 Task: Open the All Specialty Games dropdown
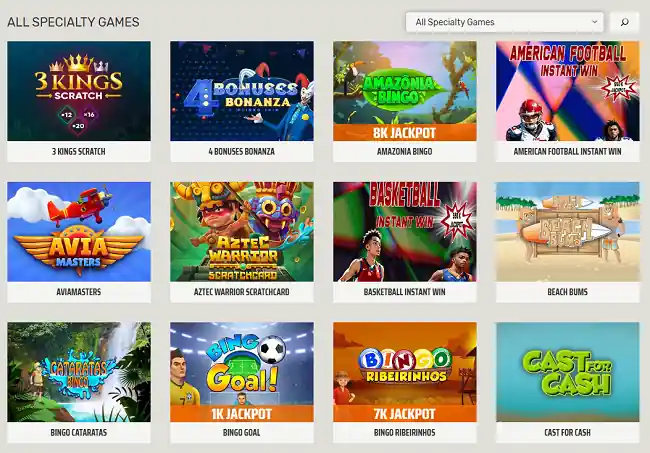[504, 22]
